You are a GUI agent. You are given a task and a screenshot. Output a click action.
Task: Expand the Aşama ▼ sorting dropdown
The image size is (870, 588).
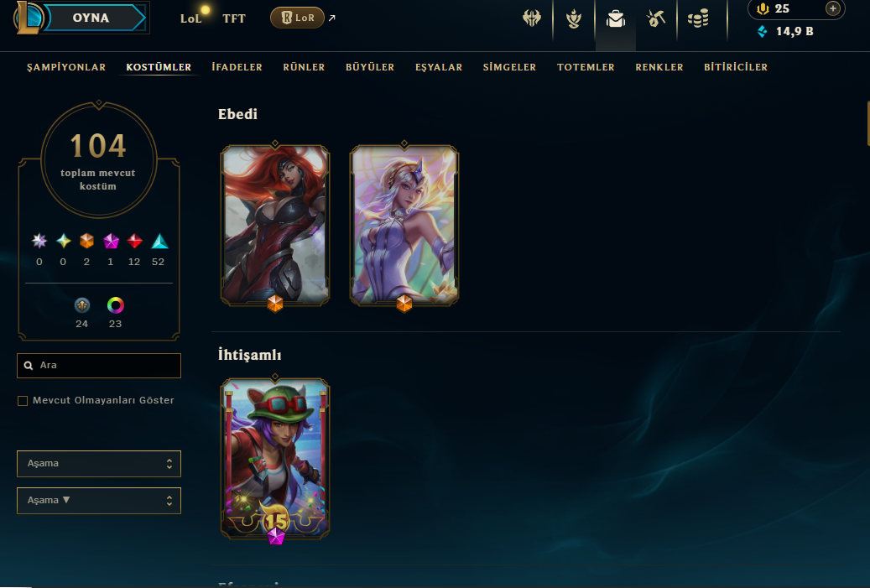(x=99, y=501)
